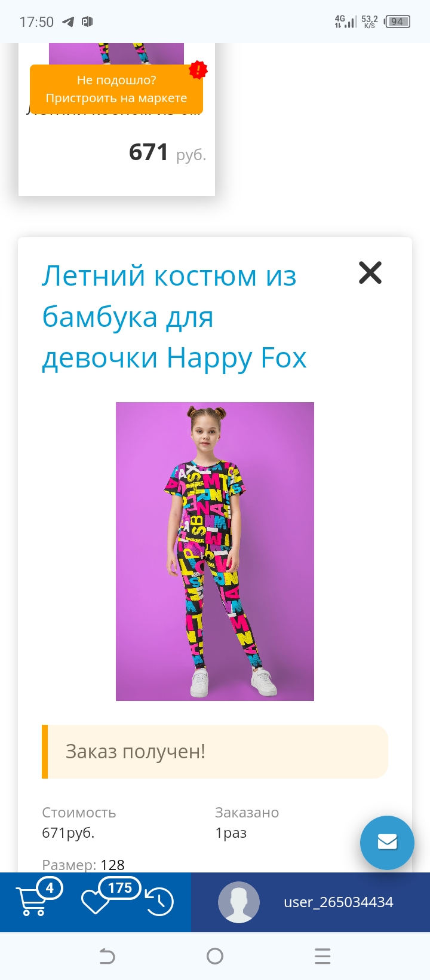Tap the Android home circle icon
This screenshot has height=980, width=430.
215,957
